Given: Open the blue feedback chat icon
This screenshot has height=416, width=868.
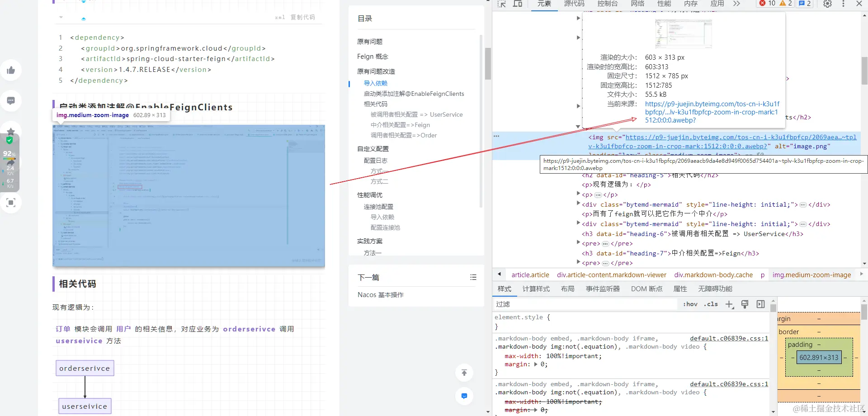Looking at the screenshot, I should pos(464,396).
